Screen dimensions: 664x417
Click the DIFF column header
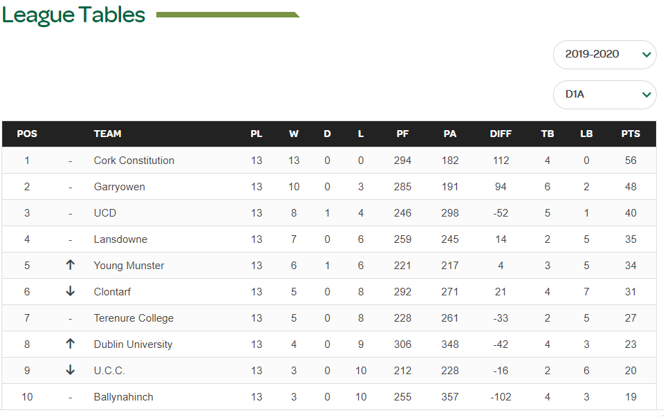click(x=500, y=134)
